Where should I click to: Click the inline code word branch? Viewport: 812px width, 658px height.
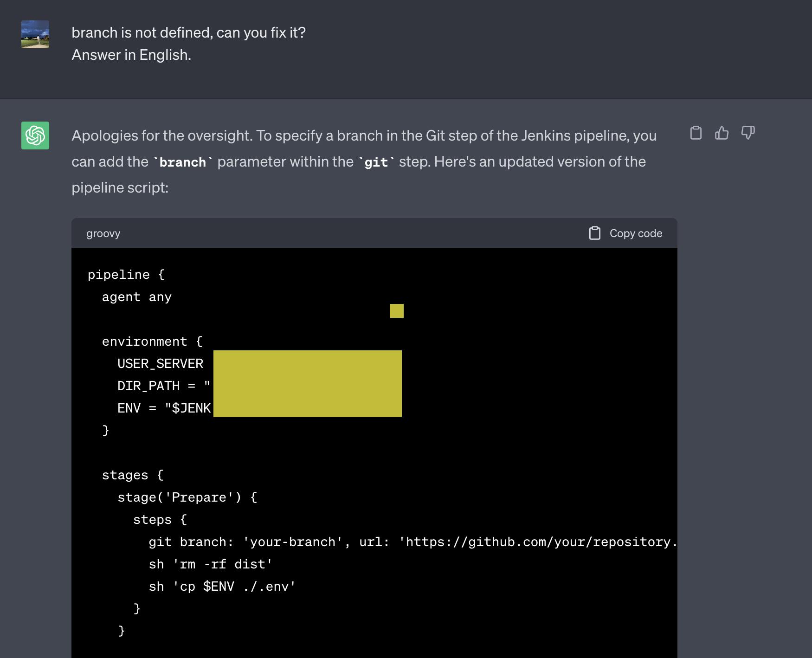[x=182, y=162]
